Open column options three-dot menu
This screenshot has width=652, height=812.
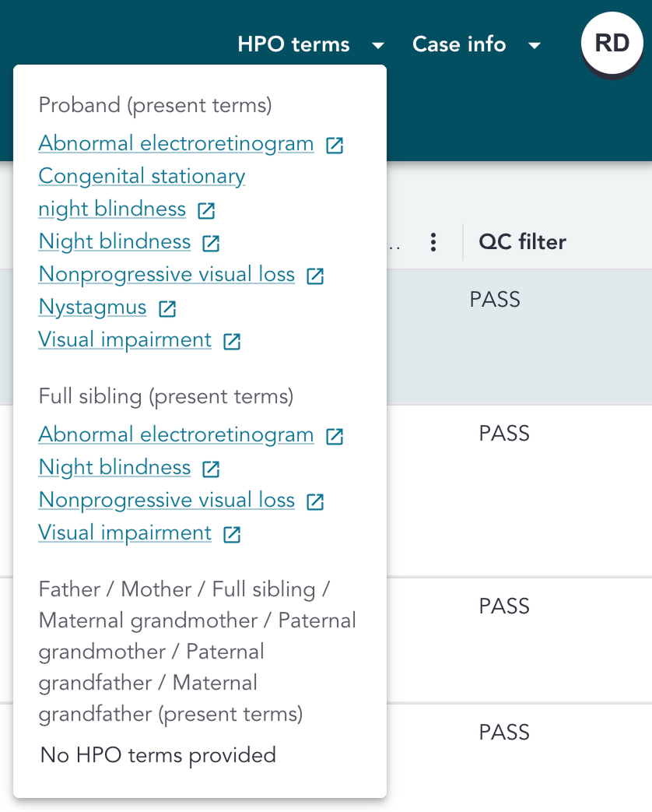point(433,242)
